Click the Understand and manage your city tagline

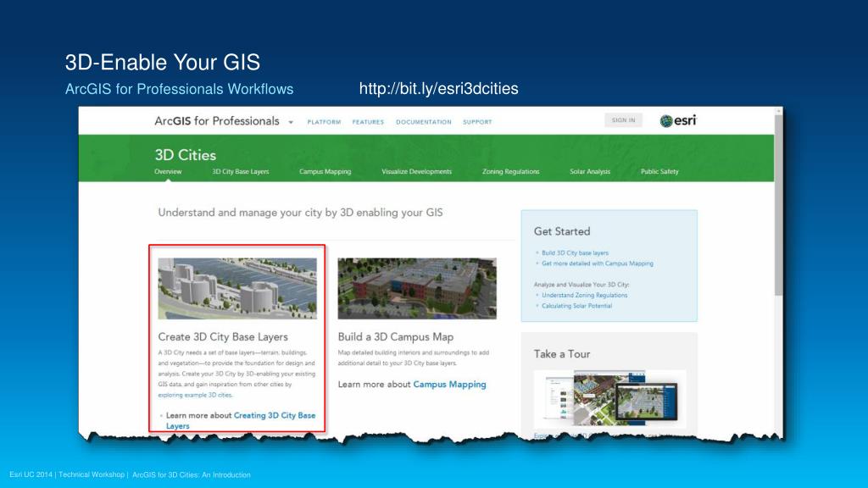pyautogui.click(x=301, y=213)
